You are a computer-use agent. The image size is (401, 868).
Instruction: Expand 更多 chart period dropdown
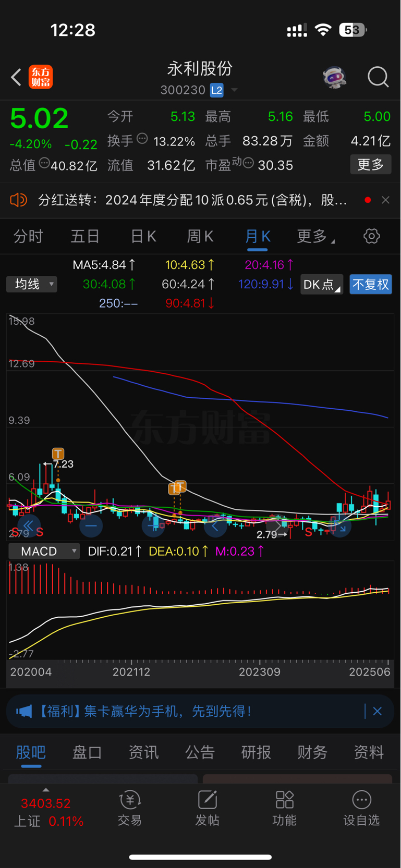(315, 236)
